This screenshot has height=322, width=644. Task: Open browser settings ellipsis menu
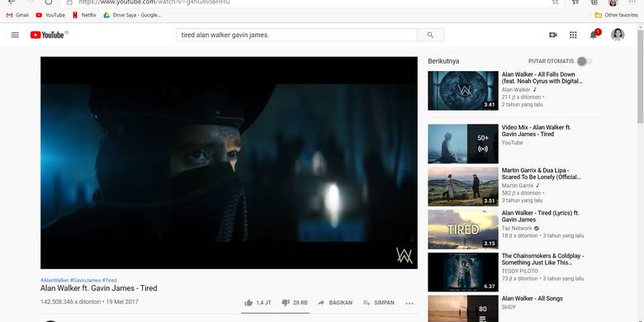click(x=632, y=2)
